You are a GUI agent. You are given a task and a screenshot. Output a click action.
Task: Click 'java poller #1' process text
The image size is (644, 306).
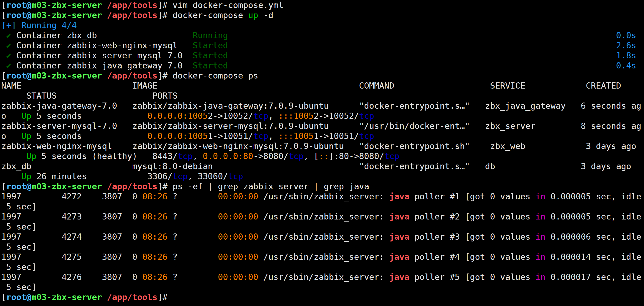click(425, 197)
